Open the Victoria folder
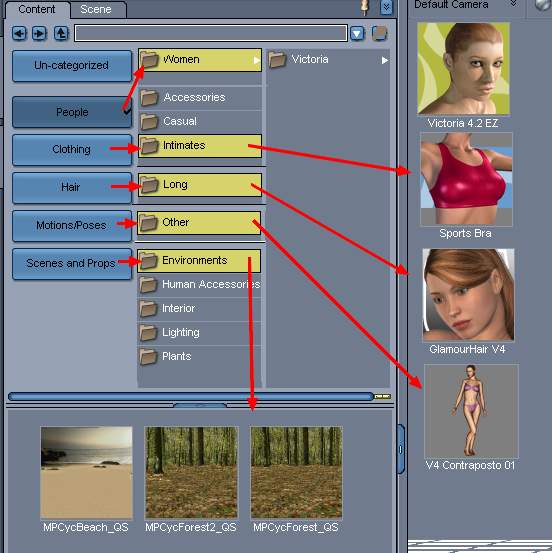The width and height of the screenshot is (552, 553). (328, 60)
